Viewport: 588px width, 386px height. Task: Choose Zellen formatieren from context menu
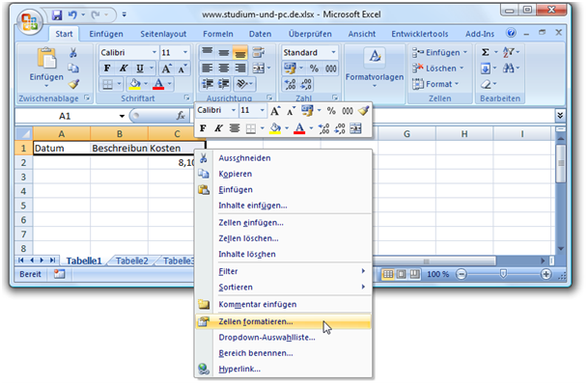(284, 322)
